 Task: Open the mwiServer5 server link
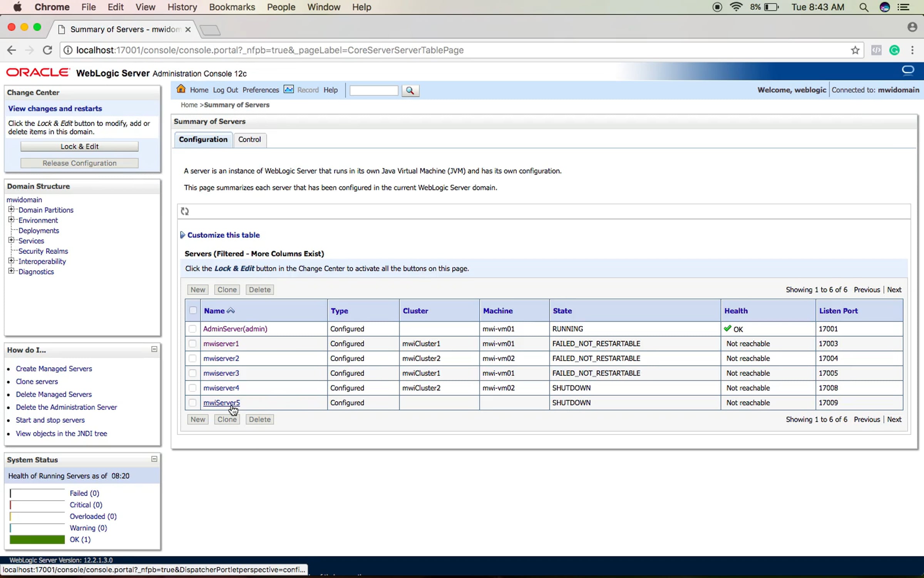221,403
